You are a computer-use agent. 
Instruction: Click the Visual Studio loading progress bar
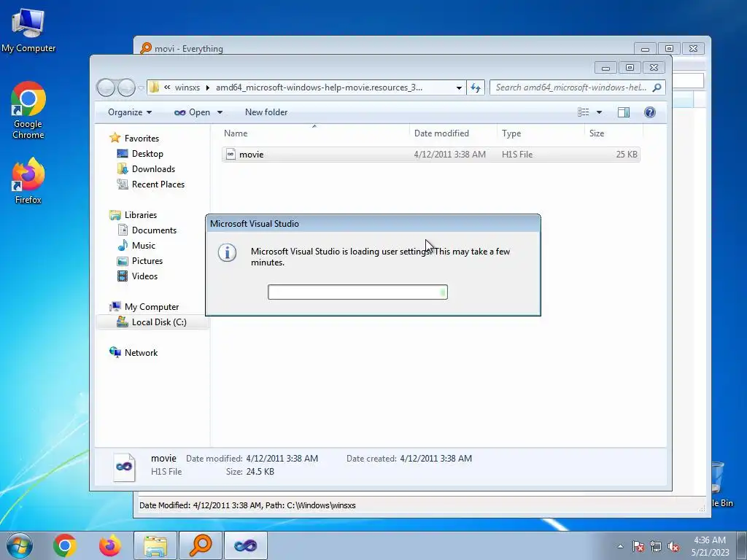[357, 292]
